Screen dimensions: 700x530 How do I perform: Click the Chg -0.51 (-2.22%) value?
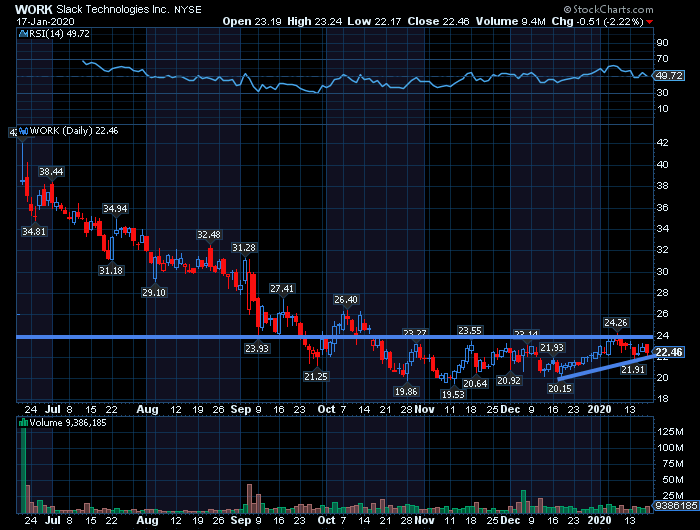click(597, 21)
